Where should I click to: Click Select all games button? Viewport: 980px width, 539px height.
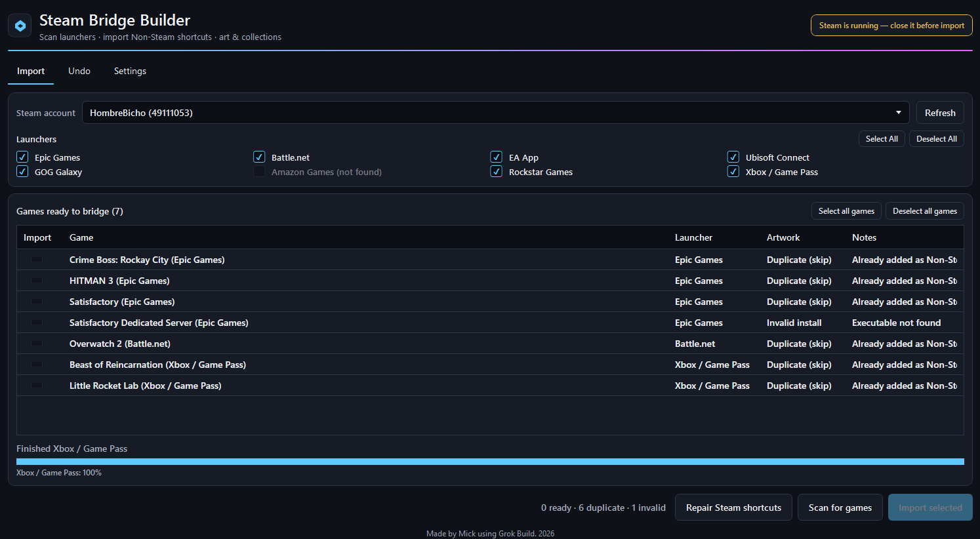click(x=846, y=210)
